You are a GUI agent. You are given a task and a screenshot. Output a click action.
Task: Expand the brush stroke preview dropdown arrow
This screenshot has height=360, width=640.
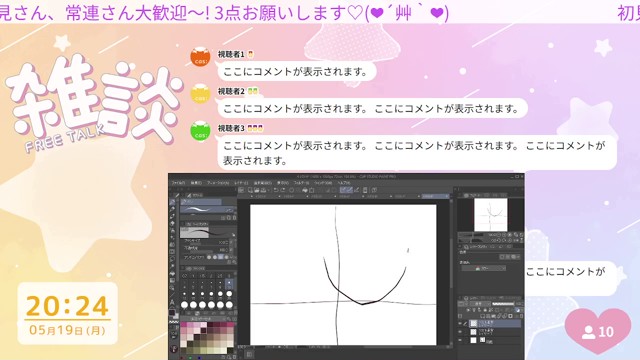233,235
